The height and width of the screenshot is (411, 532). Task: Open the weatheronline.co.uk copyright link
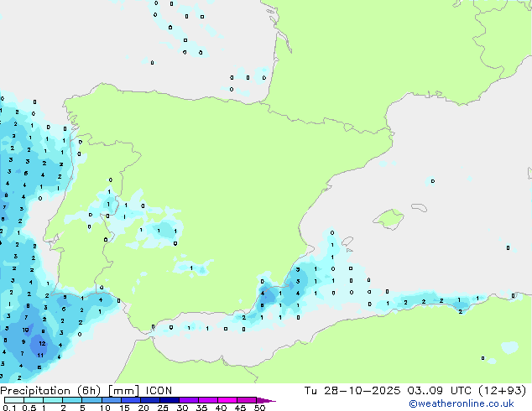(462, 403)
